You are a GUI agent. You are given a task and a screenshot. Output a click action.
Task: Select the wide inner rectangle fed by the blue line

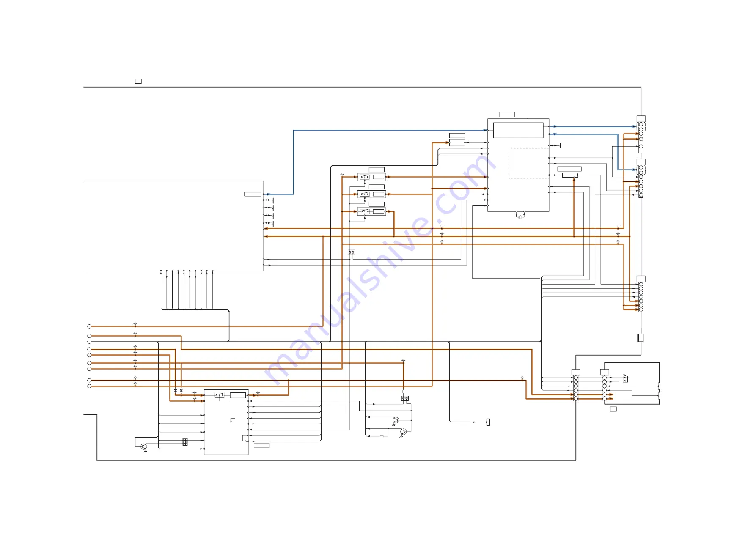coord(518,130)
